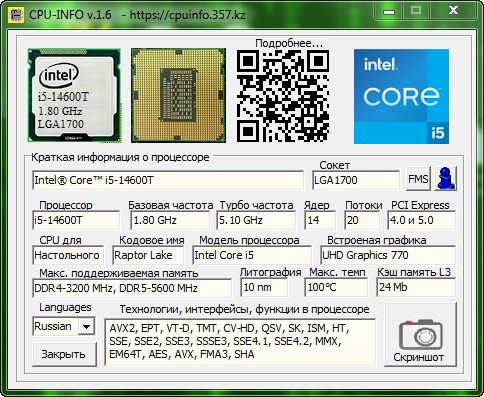The image size is (484, 397).
Task: Minimize the CPU-INFO window
Action: tap(389, 12)
